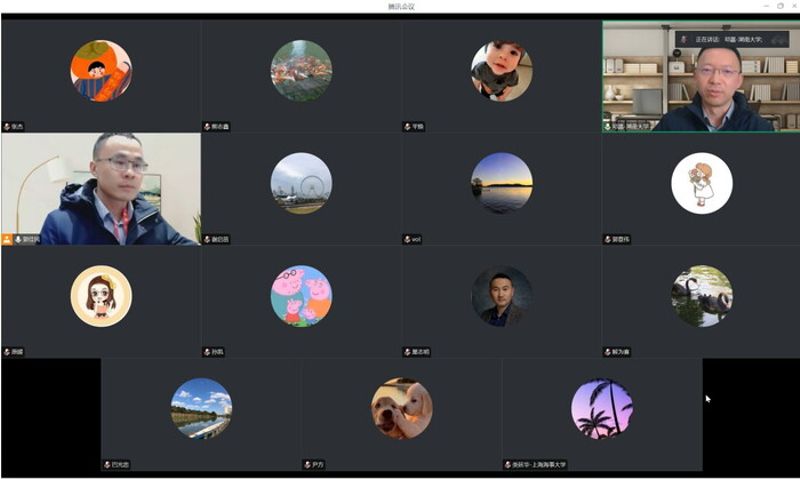Click the koi fish pond avatar

[x=301, y=70]
